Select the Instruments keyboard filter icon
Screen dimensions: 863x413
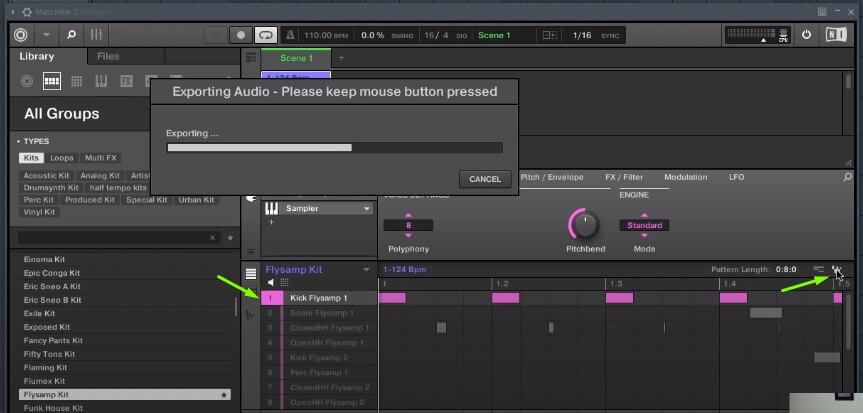point(101,81)
